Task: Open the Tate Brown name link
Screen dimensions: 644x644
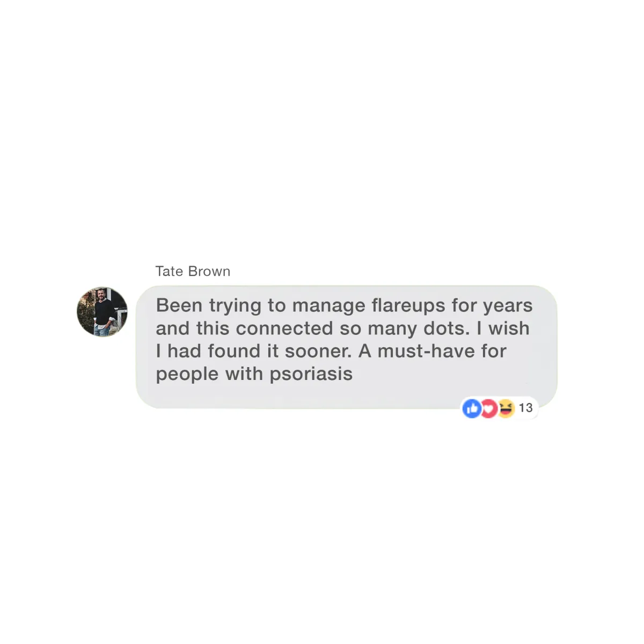Action: click(193, 272)
